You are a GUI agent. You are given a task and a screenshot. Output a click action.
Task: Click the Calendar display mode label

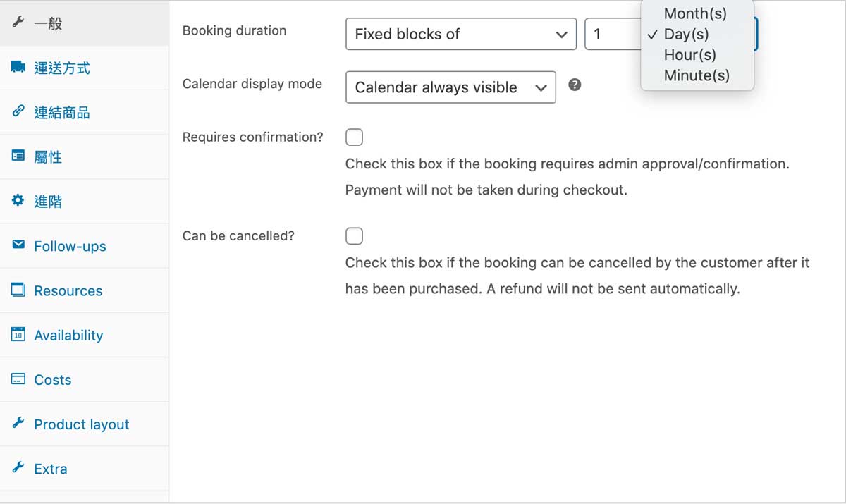252,83
